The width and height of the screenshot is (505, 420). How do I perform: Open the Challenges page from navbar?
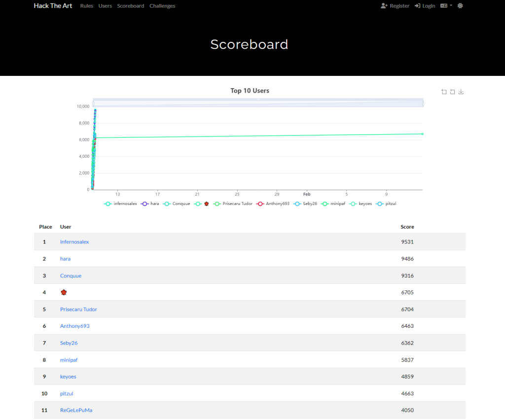point(162,6)
